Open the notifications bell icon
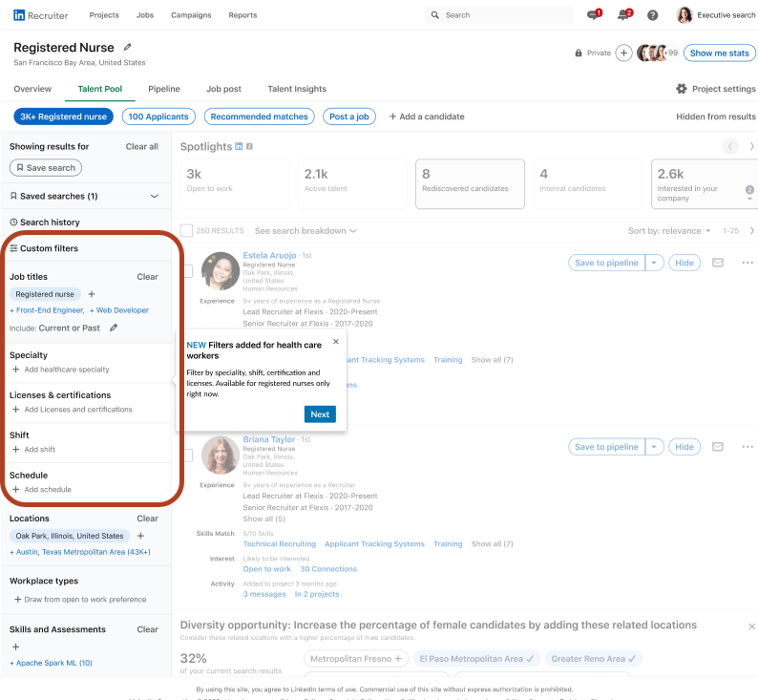Screen dimensions: 758x700 624,15
